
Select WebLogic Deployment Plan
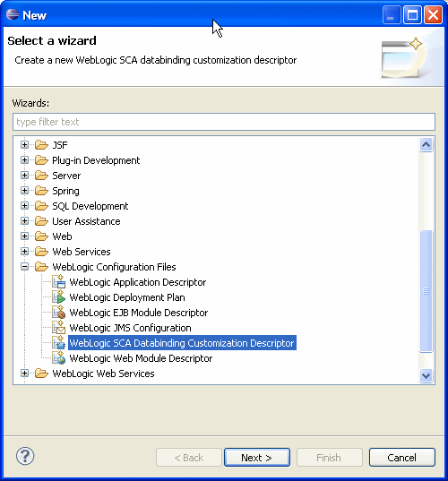[127, 297]
